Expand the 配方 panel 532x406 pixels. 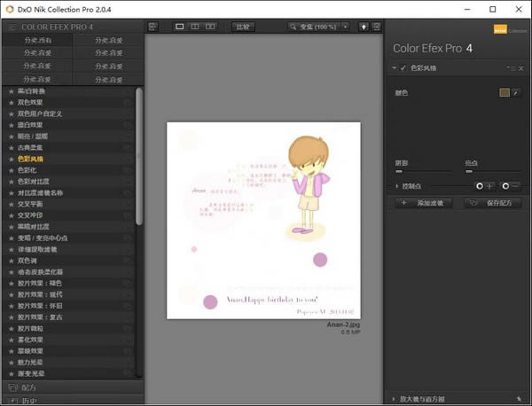(x=73, y=387)
